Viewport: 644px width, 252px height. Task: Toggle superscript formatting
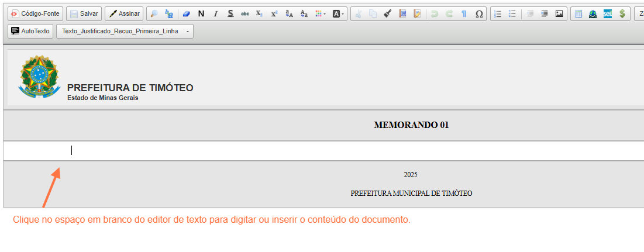[274, 13]
